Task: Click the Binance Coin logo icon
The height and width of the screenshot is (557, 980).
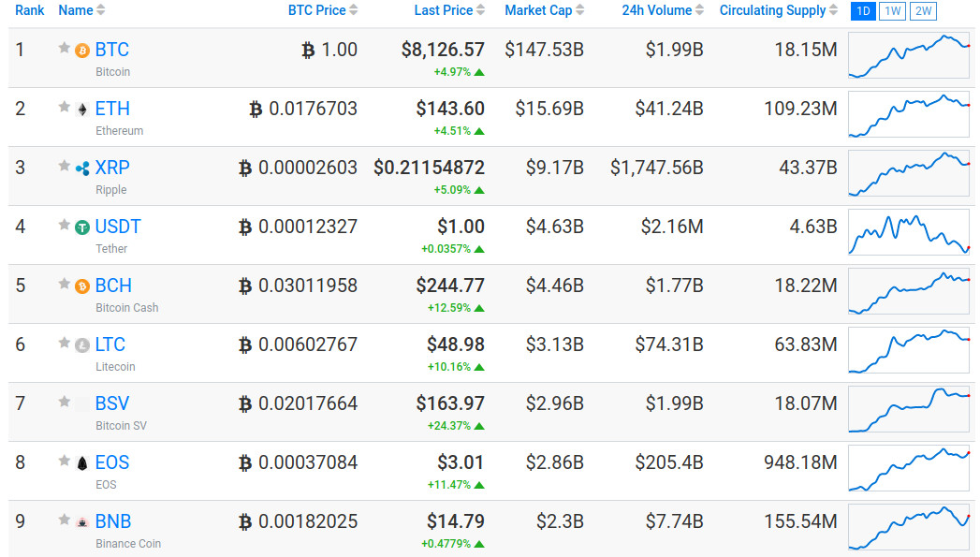Action: (81, 522)
